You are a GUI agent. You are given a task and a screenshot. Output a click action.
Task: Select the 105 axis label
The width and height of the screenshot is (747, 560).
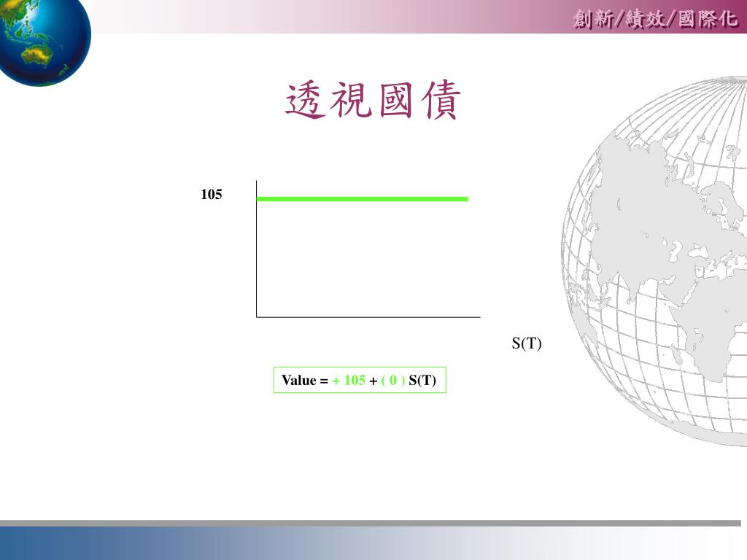click(x=211, y=194)
